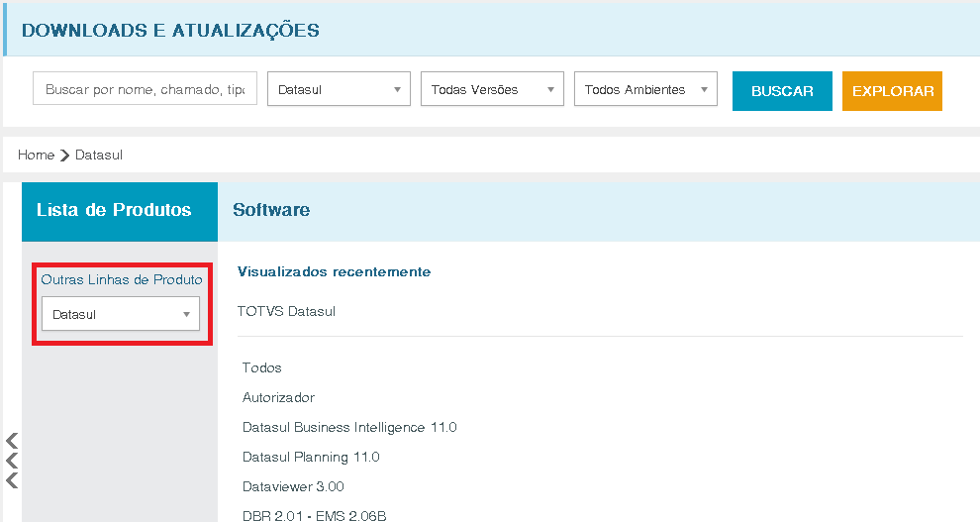Open Datasul Business Intelligence 11.0
980x522 pixels.
[349, 428]
